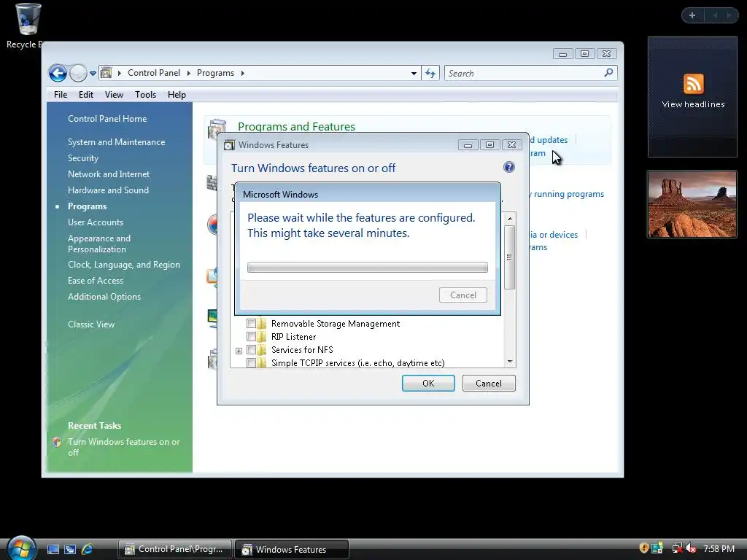Screen dimensions: 747x560
Task: Expand the arrow after Control Panel breadcrumb
Action: point(189,73)
